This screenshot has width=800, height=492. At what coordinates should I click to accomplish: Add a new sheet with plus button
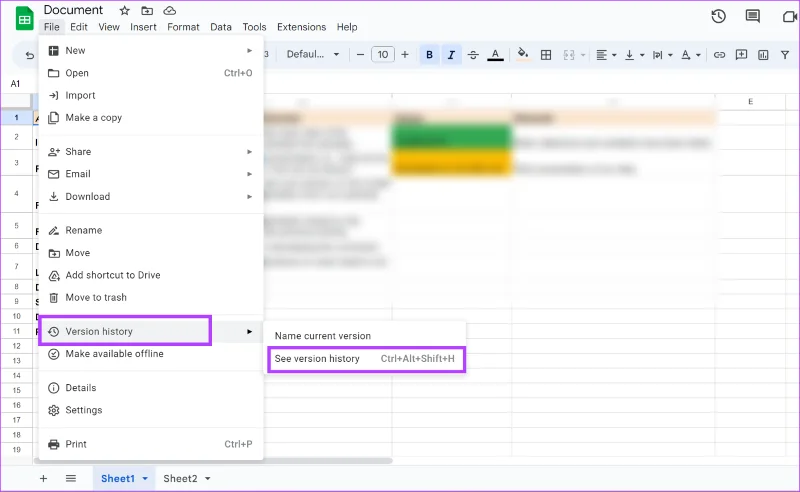coord(43,478)
